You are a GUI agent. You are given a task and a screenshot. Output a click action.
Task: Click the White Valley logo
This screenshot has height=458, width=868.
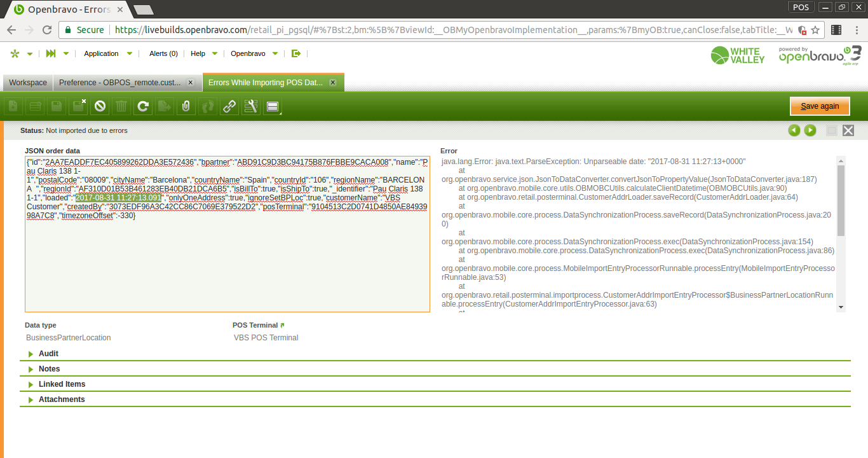[x=738, y=55]
